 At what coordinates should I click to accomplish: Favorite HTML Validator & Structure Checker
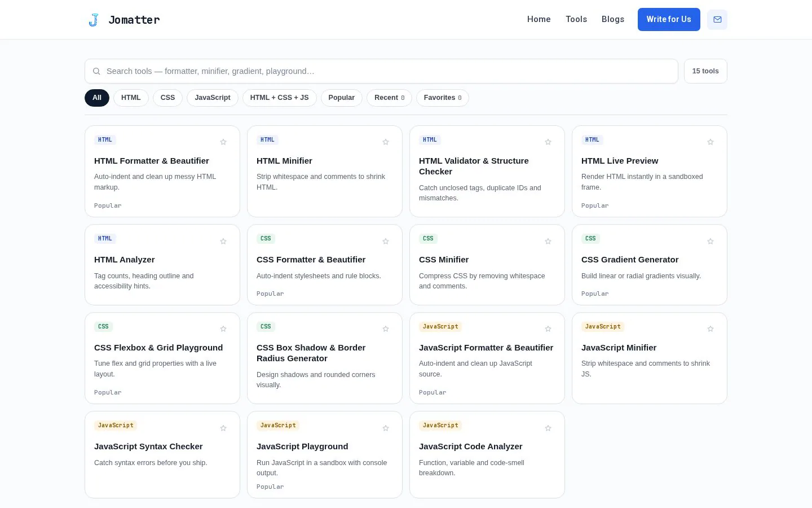tap(548, 142)
